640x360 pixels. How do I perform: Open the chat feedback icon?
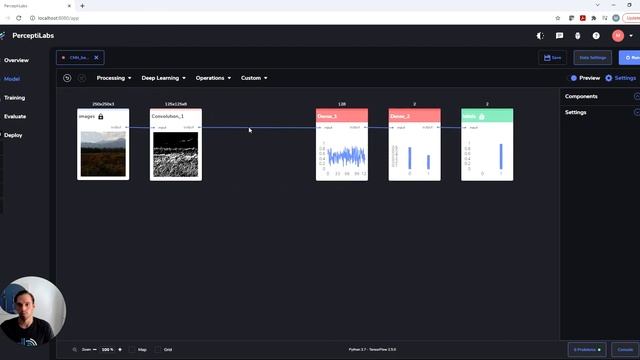pyautogui.click(x=559, y=36)
